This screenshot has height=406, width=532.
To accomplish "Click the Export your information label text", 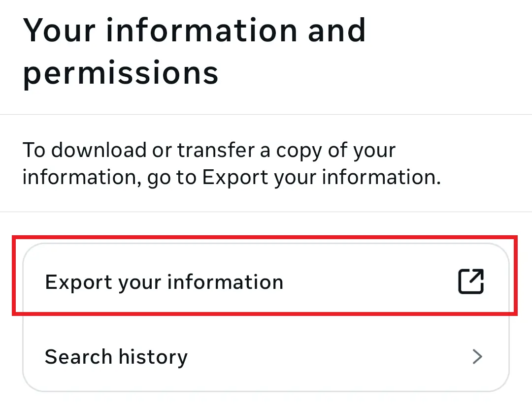I will pyautogui.click(x=164, y=281).
